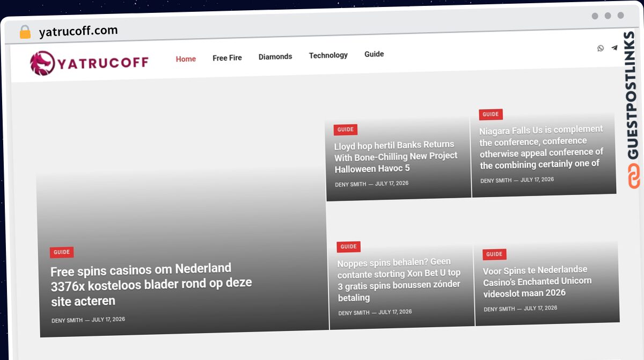Open the Guide menu item
The image size is (644, 360).
(x=374, y=54)
